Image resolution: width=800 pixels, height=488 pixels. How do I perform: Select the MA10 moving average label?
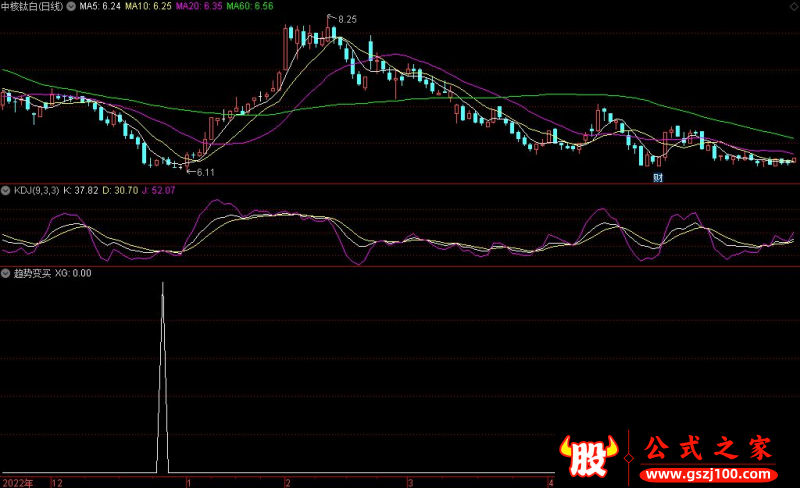click(150, 6)
